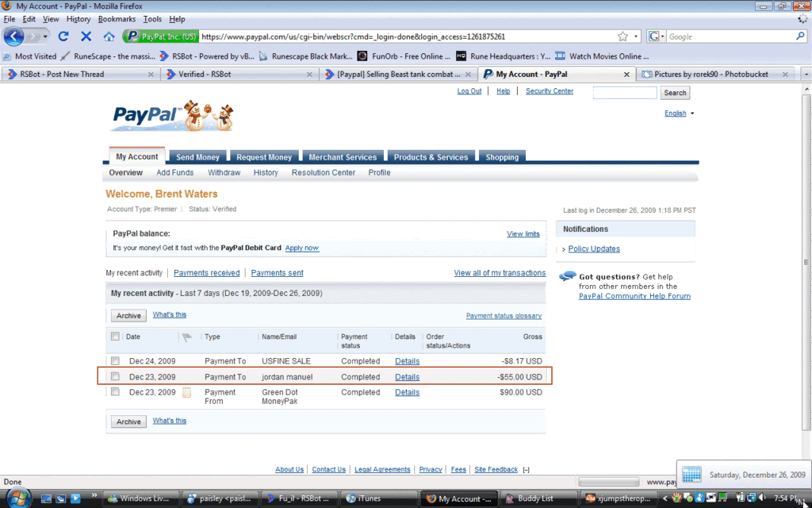This screenshot has width=812, height=508.
Task: Check the USFINE SALE transaction checkbox
Action: click(x=115, y=361)
